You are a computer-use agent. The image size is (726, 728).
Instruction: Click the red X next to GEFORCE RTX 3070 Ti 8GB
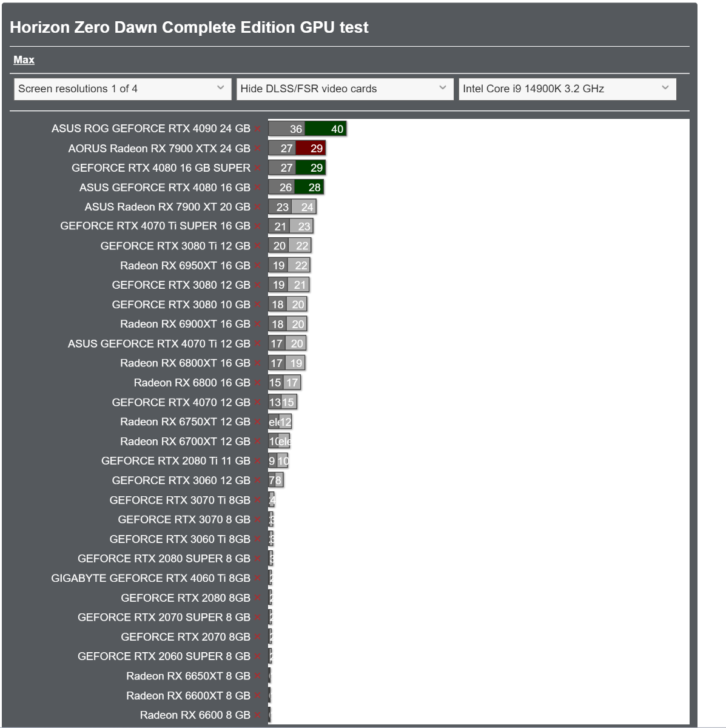(x=258, y=500)
